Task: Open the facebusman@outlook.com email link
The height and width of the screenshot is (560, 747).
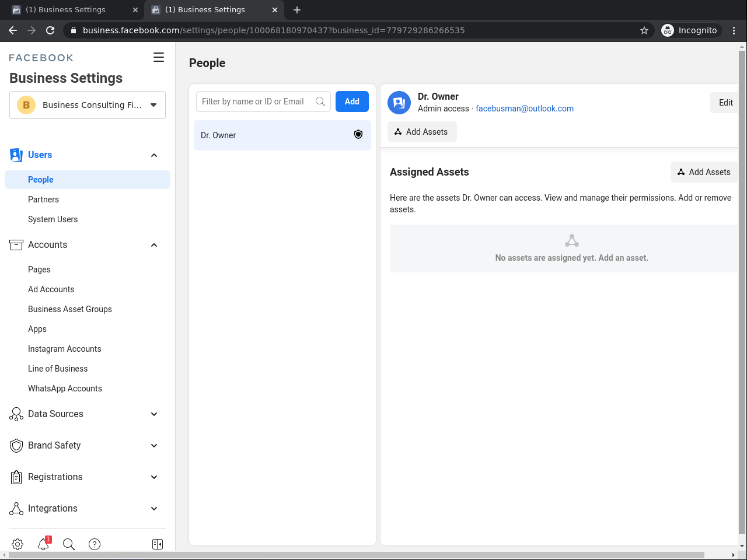Action: [525, 108]
